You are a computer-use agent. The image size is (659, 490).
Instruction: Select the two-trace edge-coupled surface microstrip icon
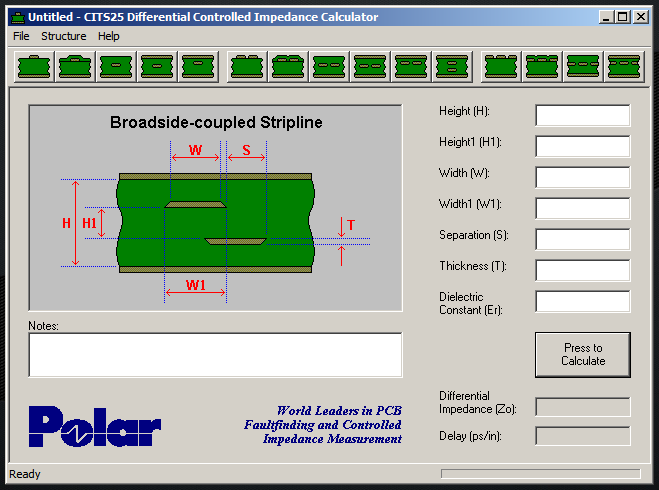pos(247,66)
